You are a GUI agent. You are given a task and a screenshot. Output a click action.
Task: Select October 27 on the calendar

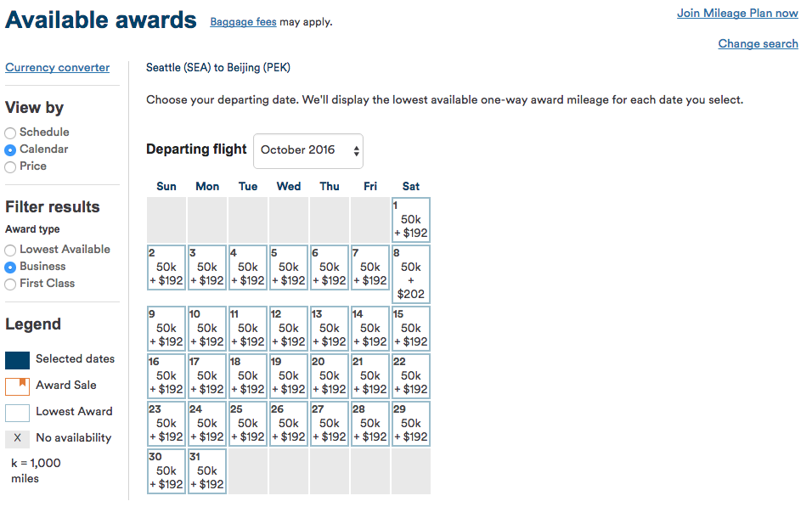pyautogui.click(x=330, y=424)
